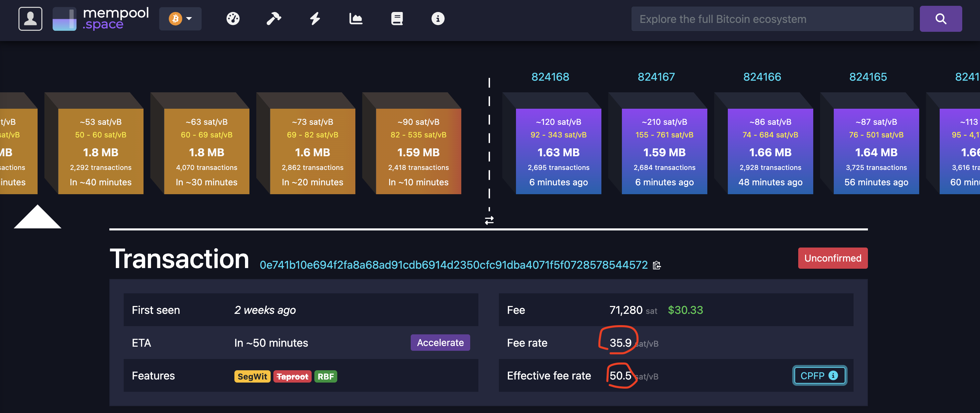Toggle the time-direction swap arrows icon
This screenshot has height=413, width=980.
tap(489, 221)
